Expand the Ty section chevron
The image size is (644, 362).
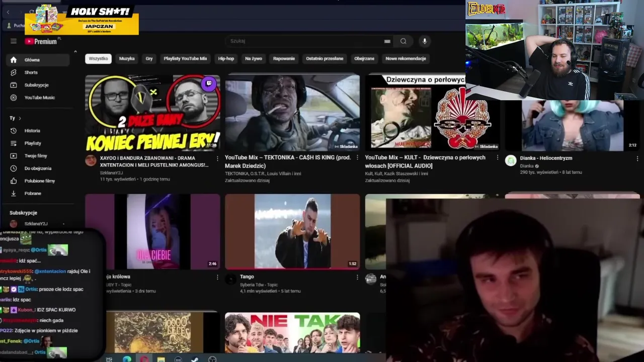(20, 118)
